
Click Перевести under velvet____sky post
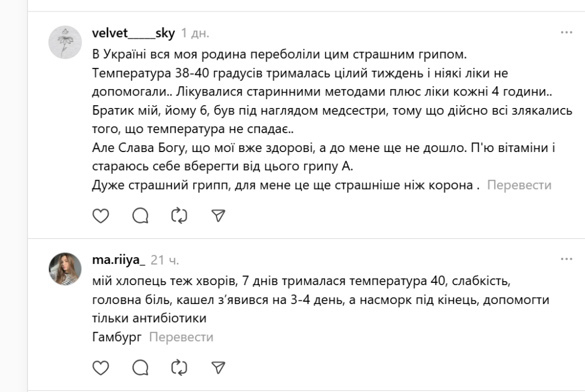tap(519, 185)
